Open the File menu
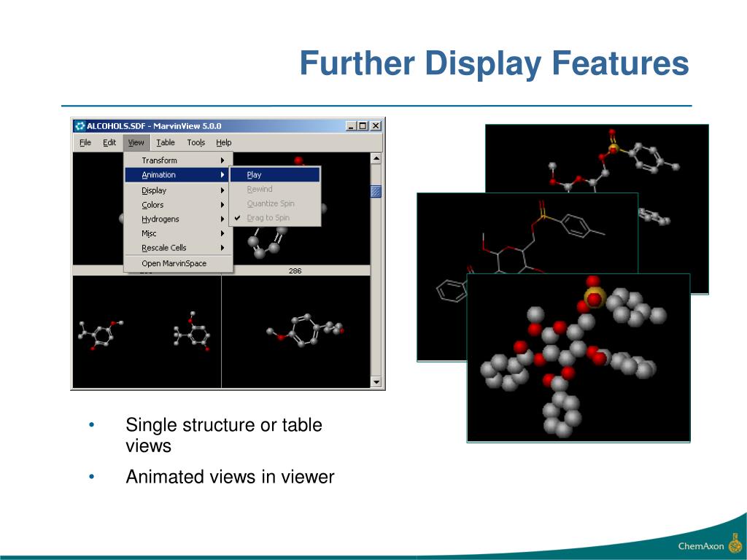Viewport: 747px width, 560px height. [85, 142]
